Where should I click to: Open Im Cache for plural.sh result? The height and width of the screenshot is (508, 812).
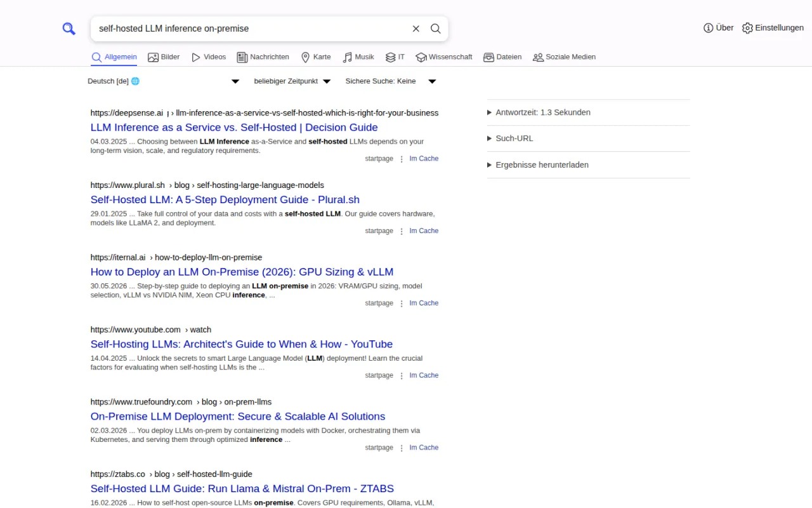(x=424, y=231)
